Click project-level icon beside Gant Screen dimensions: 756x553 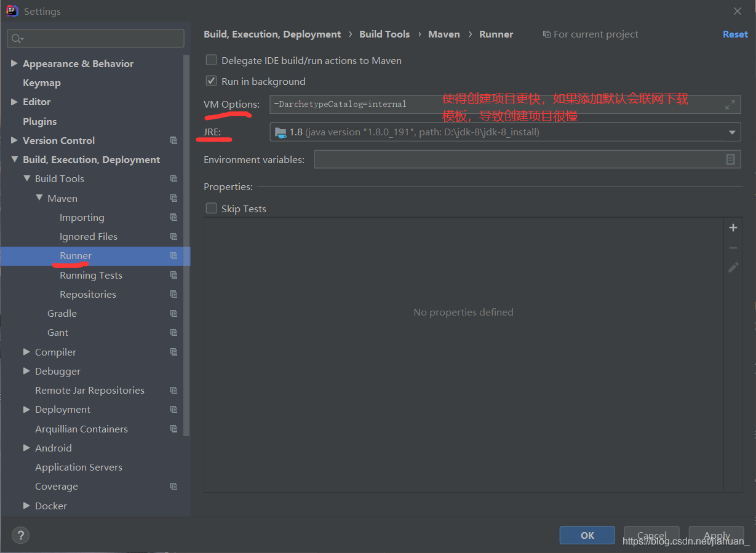174,332
